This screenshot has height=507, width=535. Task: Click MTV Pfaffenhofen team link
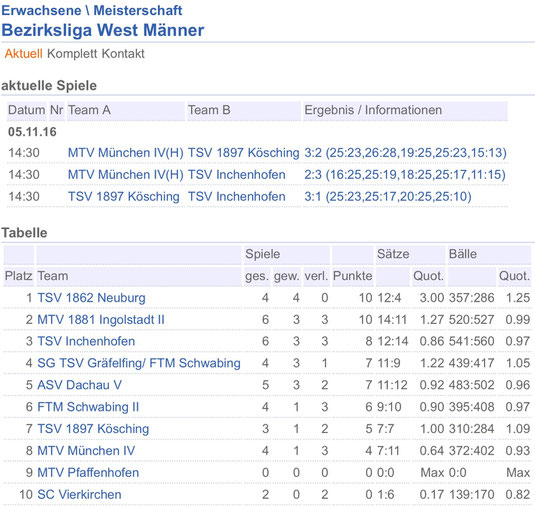(88, 473)
